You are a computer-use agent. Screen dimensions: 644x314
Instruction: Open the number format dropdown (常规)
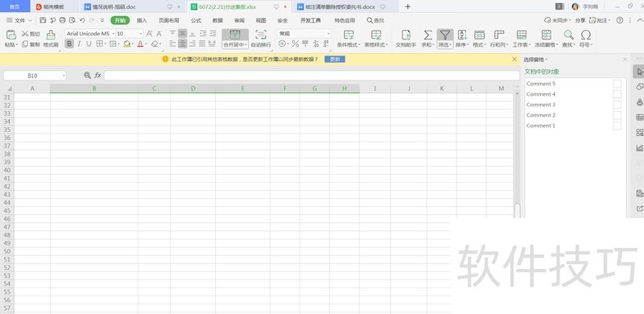(328, 34)
